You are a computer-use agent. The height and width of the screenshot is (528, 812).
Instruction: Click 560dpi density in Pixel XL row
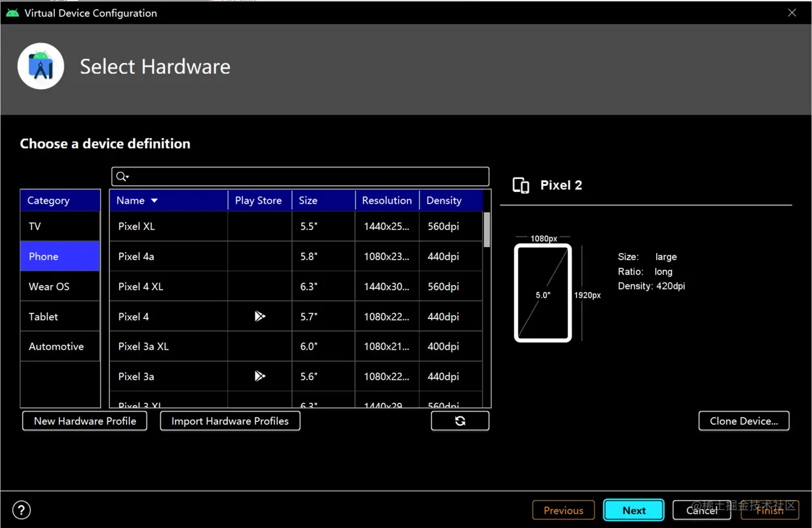pyautogui.click(x=451, y=226)
